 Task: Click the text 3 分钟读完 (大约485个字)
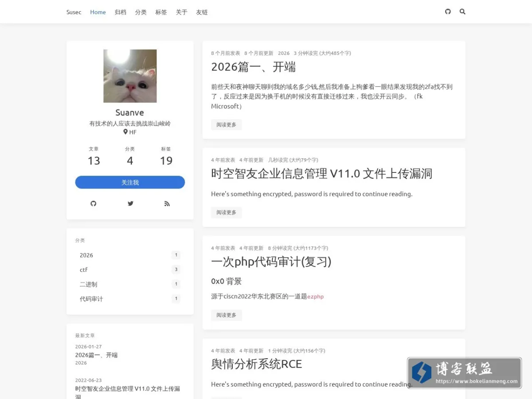click(322, 53)
